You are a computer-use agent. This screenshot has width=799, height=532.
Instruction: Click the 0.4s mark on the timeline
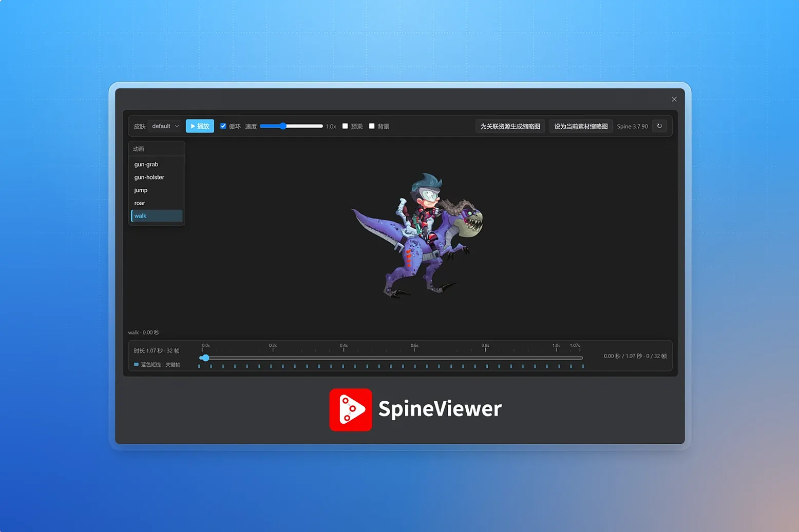click(344, 347)
